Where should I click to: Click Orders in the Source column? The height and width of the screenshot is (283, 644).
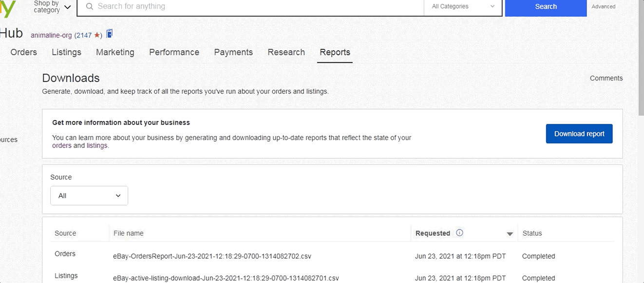(x=65, y=254)
